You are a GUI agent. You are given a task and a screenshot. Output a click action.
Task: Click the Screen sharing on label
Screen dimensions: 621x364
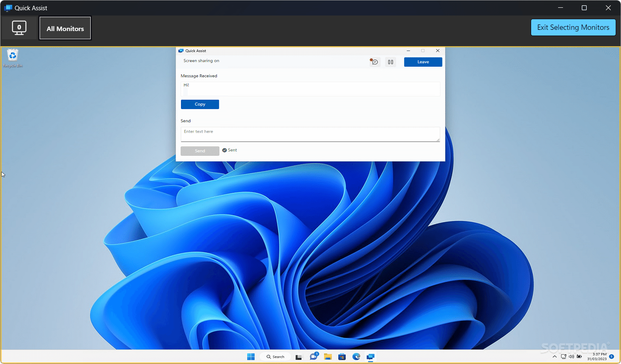pyautogui.click(x=201, y=60)
